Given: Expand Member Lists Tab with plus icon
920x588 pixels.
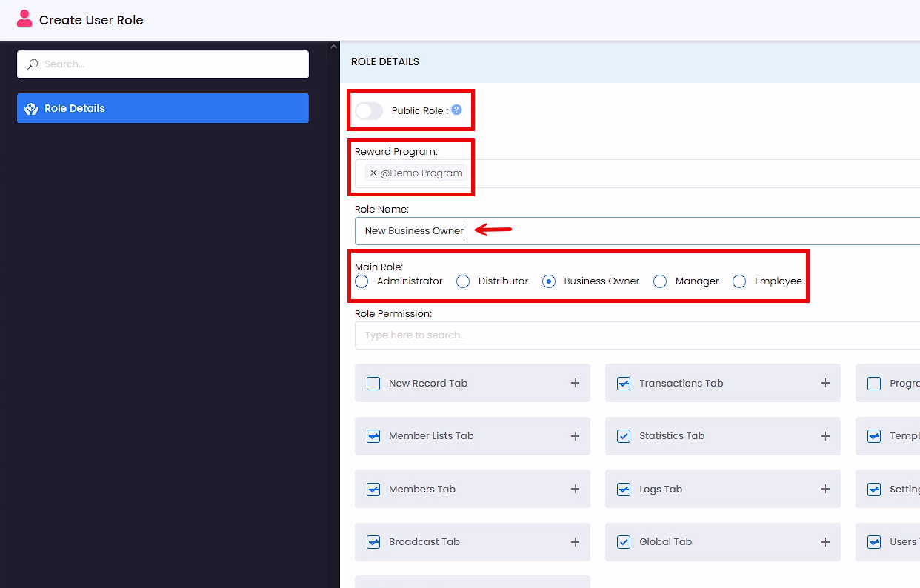Looking at the screenshot, I should (x=575, y=436).
